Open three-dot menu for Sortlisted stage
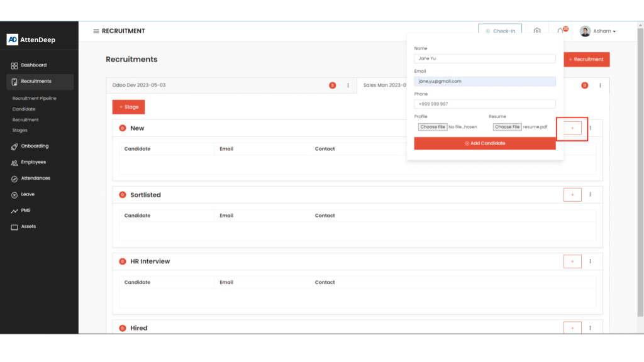 point(590,195)
